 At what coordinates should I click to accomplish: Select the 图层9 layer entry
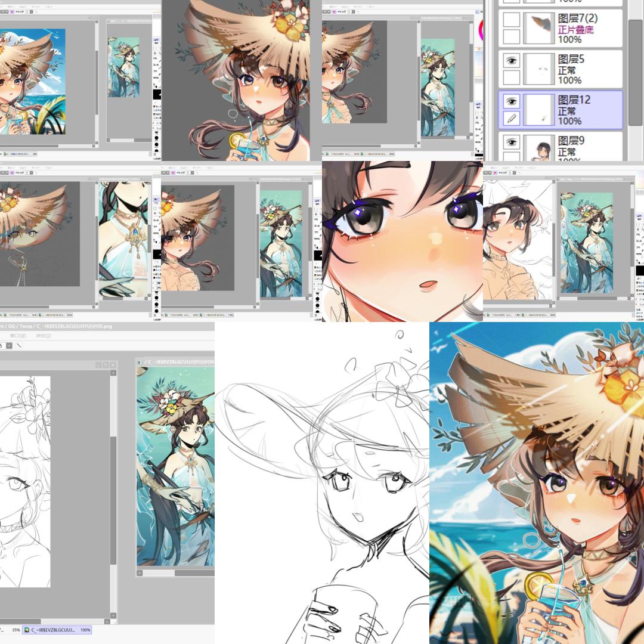coord(560,147)
